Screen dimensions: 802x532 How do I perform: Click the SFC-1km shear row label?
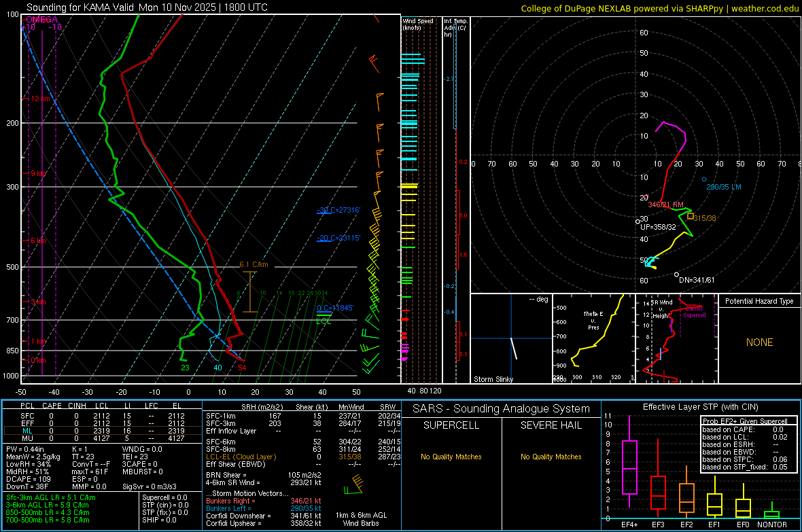coord(221,416)
